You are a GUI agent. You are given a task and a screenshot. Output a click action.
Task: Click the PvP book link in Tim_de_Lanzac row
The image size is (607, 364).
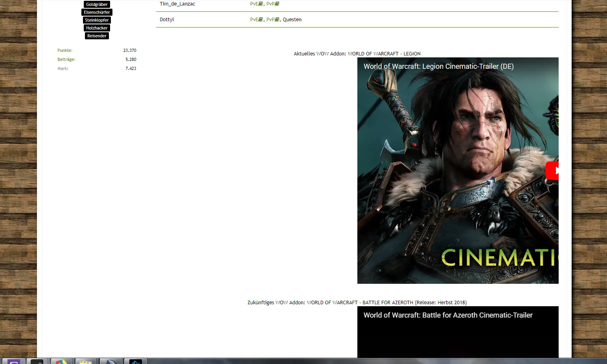coord(273,4)
